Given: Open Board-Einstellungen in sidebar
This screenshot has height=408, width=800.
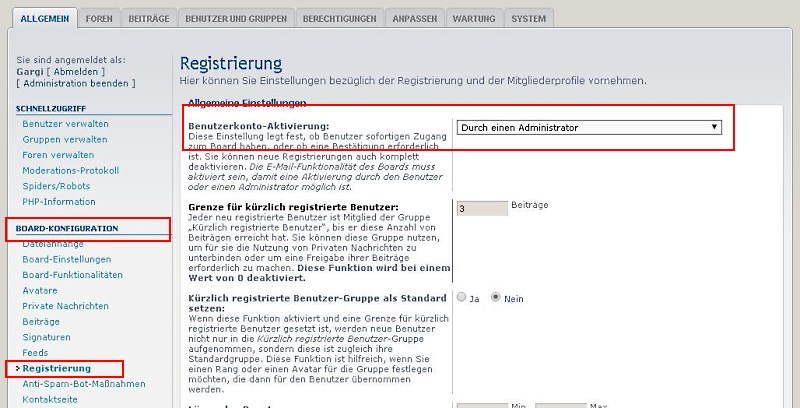Looking at the screenshot, I should (x=66, y=259).
